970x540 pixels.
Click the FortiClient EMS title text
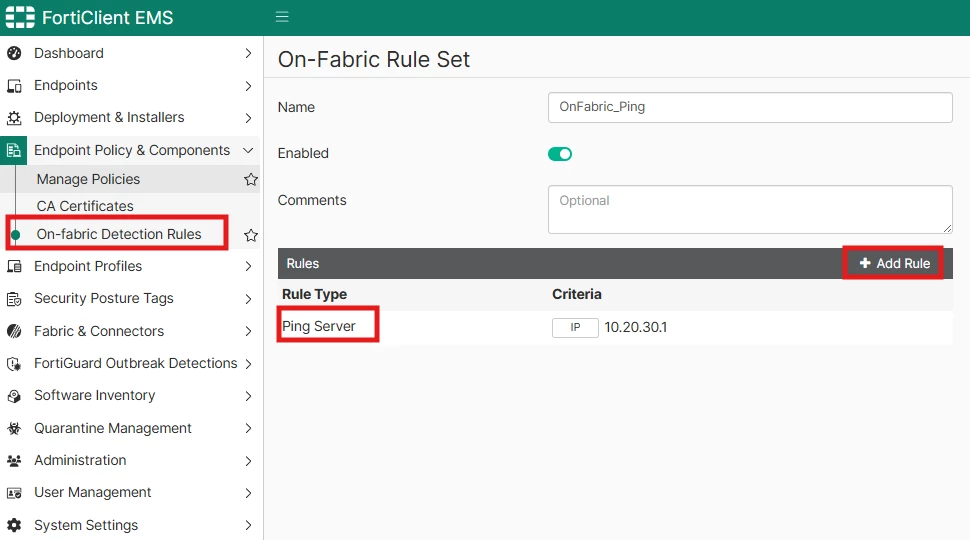108,17
